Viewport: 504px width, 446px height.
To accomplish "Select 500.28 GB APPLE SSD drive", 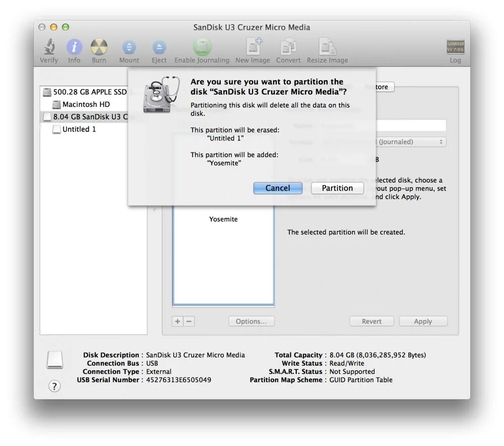I will pyautogui.click(x=86, y=92).
